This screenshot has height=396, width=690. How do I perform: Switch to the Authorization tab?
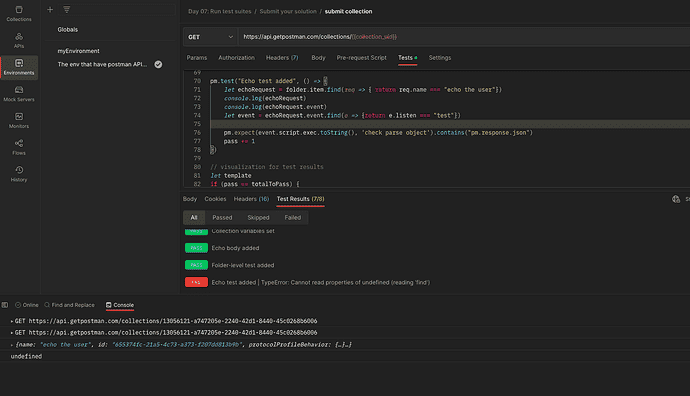[236, 58]
